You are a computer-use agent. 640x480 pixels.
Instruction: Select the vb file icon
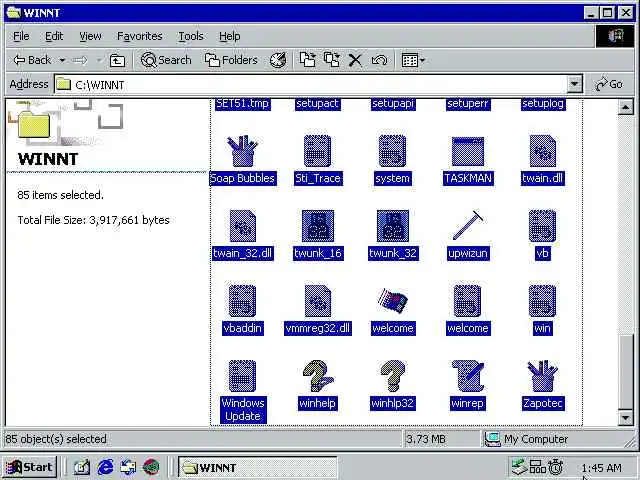tap(542, 227)
